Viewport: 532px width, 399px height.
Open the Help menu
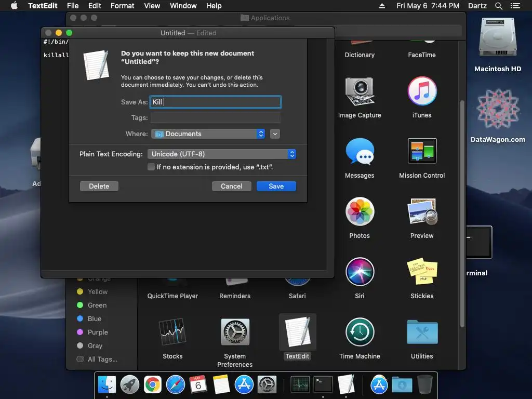(x=214, y=6)
